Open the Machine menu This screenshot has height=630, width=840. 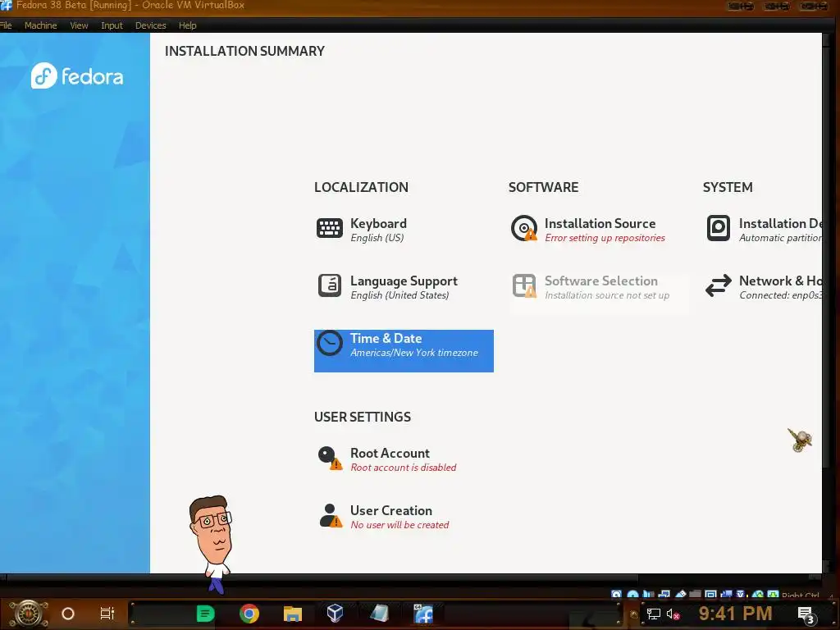41,25
